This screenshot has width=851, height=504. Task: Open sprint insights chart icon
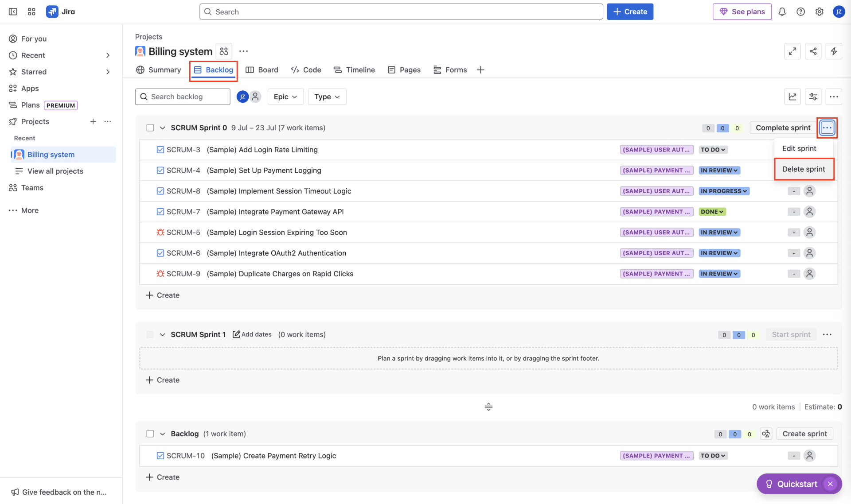point(792,97)
